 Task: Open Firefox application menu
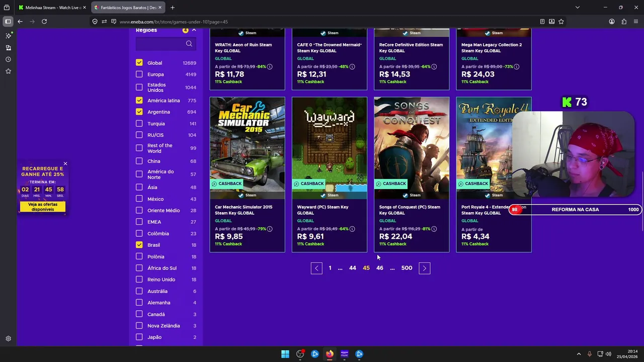pos(636,22)
